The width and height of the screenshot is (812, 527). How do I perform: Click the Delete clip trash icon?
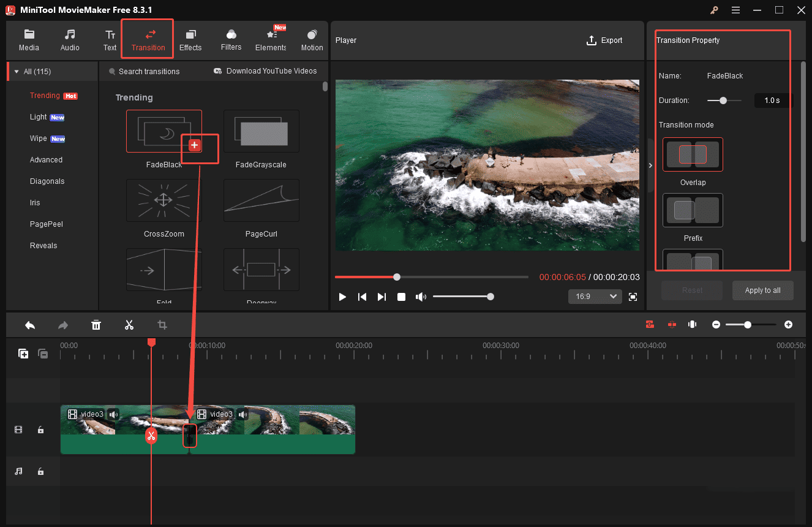96,325
